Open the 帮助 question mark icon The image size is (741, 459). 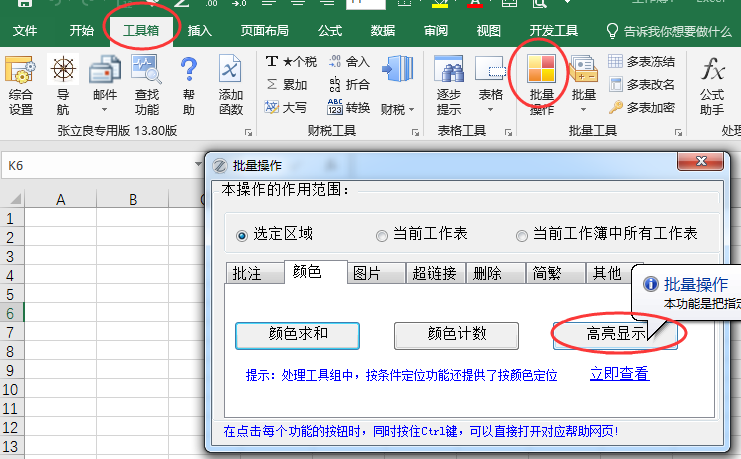click(189, 72)
